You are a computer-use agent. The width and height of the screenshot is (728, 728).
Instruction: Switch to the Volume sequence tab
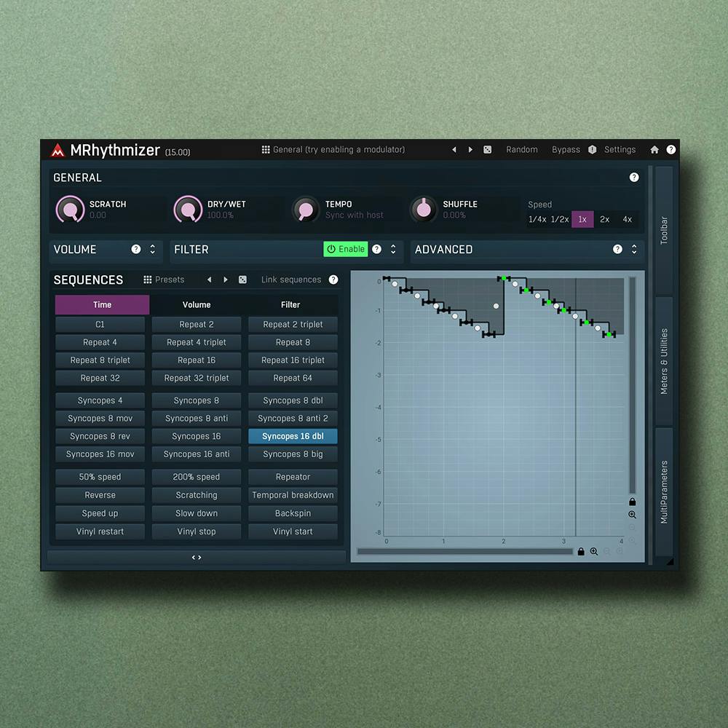click(x=197, y=305)
